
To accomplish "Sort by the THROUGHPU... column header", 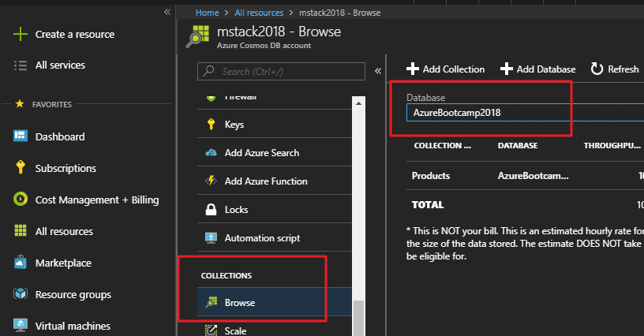I will pos(612,146).
